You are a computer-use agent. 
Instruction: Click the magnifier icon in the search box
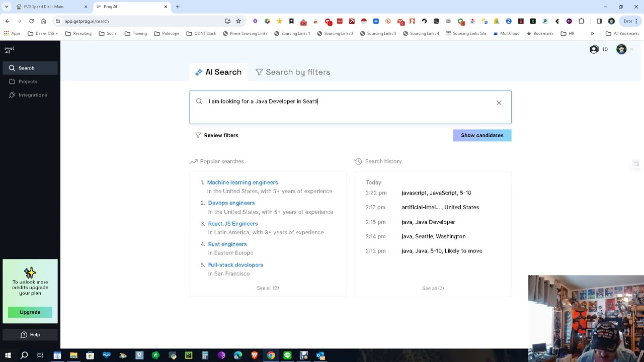(x=199, y=102)
